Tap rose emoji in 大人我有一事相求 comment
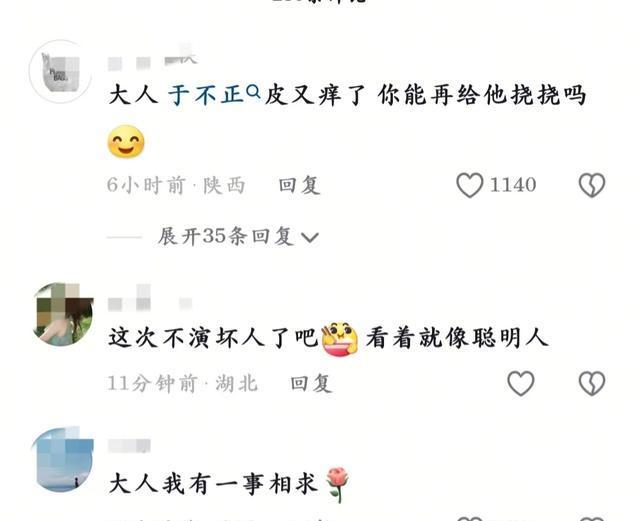This screenshot has width=640, height=521. click(x=338, y=484)
